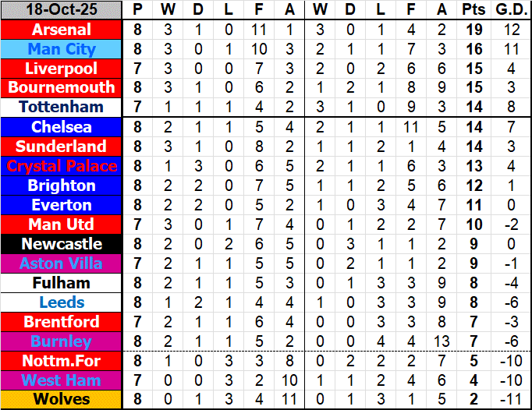The image size is (532, 410).
Task: Click the Brighton team name cell
Action: click(62, 186)
